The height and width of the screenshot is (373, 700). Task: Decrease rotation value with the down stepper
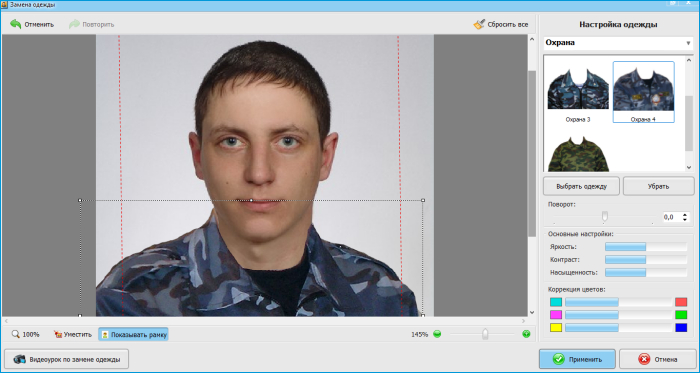[685, 220]
